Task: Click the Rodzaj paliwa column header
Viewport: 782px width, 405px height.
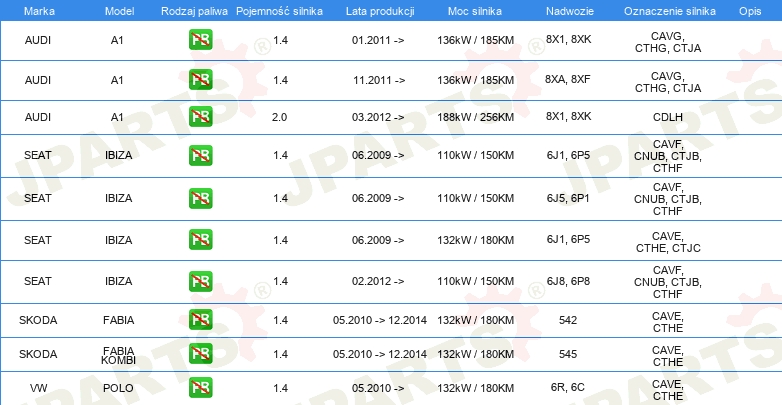Action: [194, 11]
